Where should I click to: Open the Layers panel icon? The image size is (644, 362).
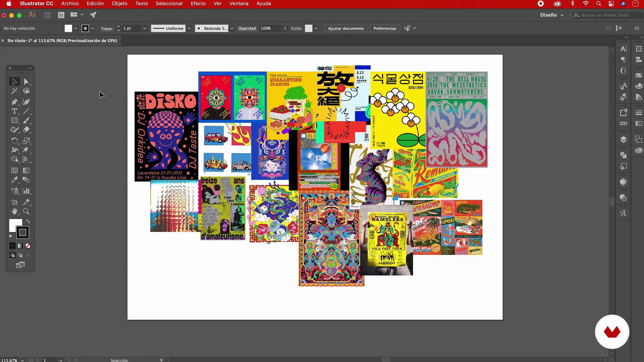(623, 139)
